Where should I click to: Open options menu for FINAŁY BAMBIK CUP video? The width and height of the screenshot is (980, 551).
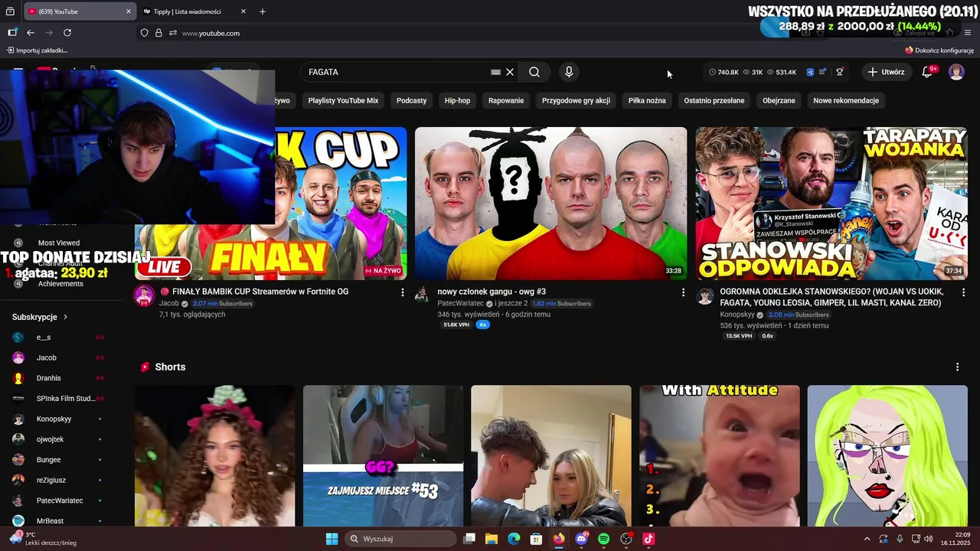(x=403, y=292)
